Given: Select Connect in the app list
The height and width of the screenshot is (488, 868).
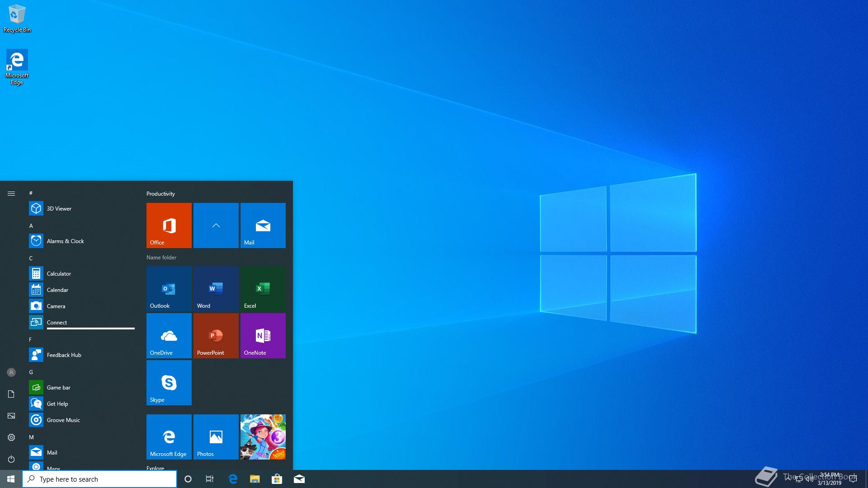Looking at the screenshot, I should (x=82, y=322).
